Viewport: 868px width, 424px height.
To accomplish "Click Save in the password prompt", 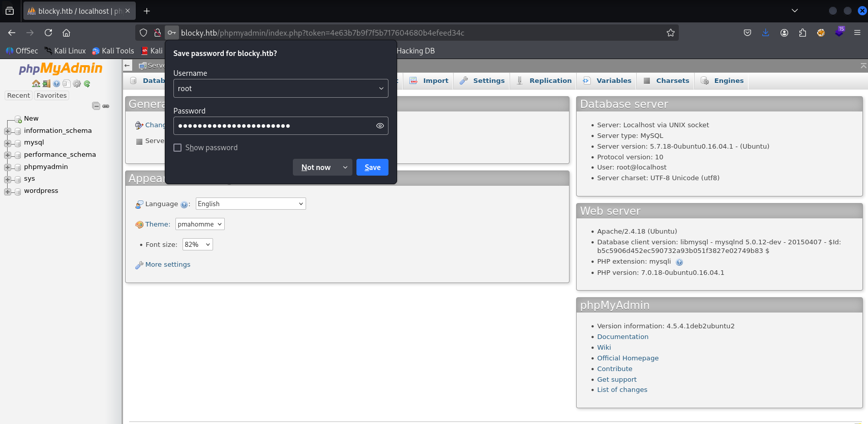I will 372,167.
